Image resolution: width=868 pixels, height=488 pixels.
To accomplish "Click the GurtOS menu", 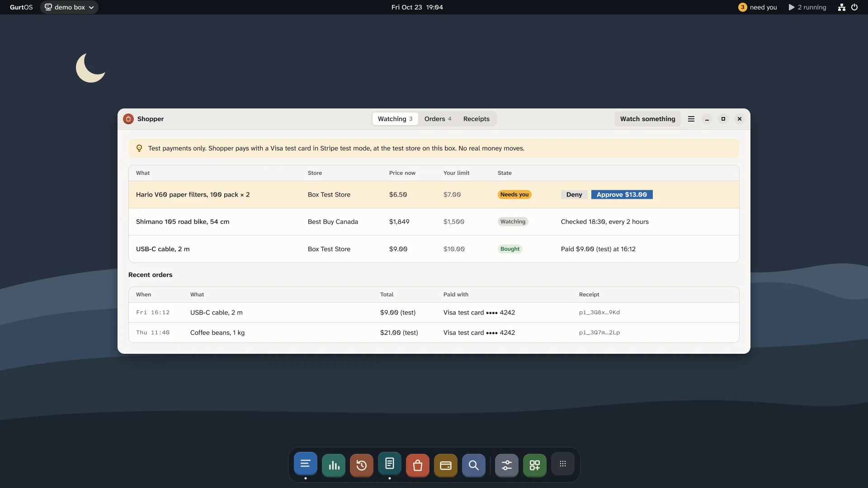I will pos(21,7).
